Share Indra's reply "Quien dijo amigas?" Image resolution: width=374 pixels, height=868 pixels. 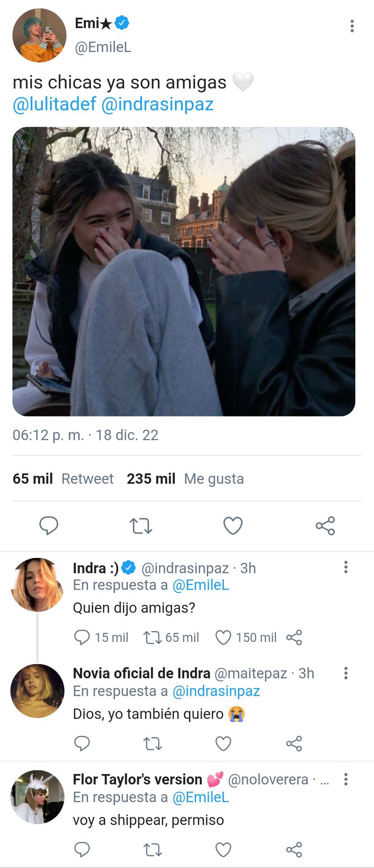pos(294,637)
